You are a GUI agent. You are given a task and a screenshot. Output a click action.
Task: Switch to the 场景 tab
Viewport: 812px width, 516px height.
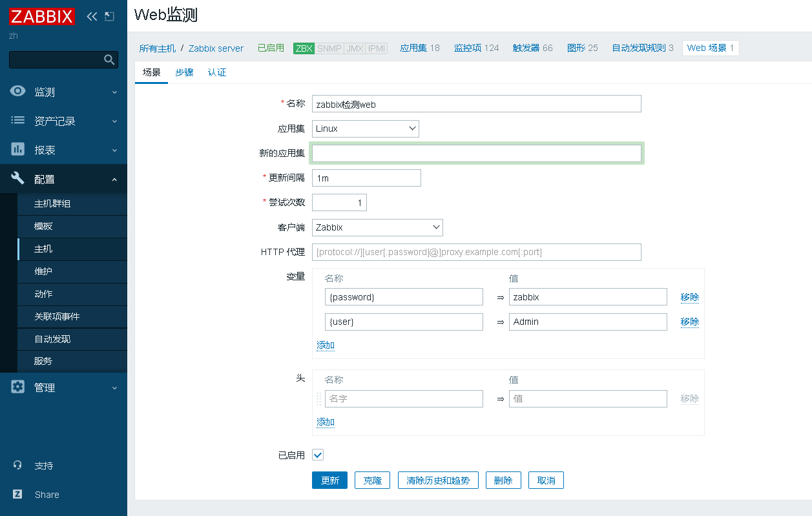click(x=152, y=72)
